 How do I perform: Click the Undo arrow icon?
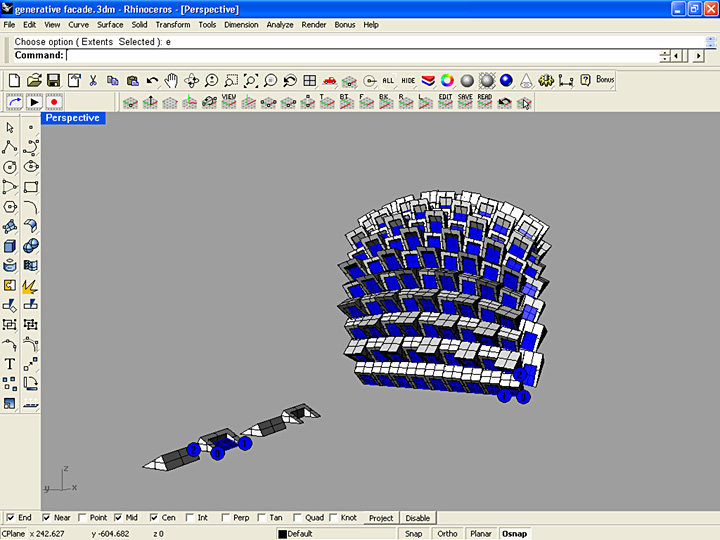152,80
